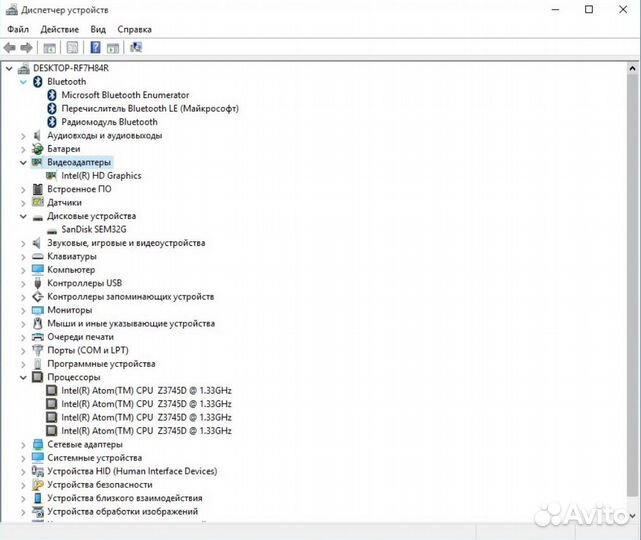The image size is (641, 540).
Task: Click the show/hide console tree toolbar icon
Action: (x=49, y=48)
